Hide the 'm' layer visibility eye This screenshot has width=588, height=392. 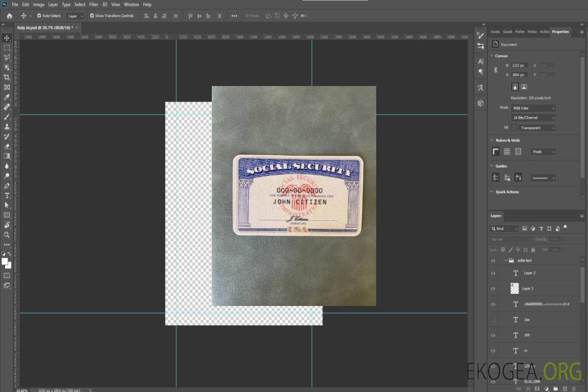[493, 351]
